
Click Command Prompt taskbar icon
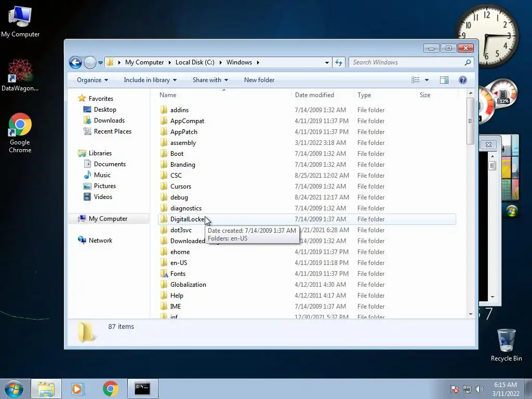click(142, 389)
